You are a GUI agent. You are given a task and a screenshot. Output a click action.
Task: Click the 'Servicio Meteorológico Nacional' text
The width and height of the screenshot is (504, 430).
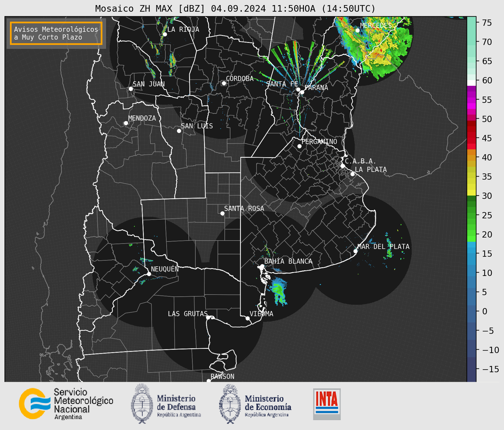point(83,403)
